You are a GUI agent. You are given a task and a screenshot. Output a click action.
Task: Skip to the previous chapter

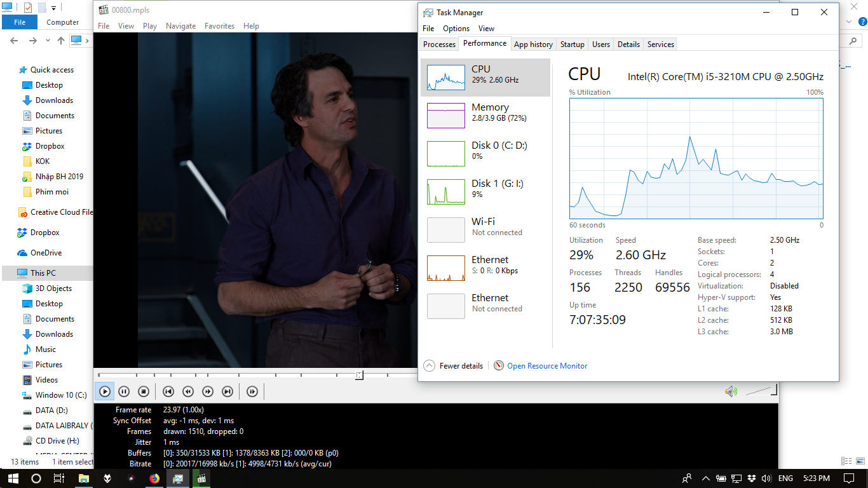click(x=168, y=391)
